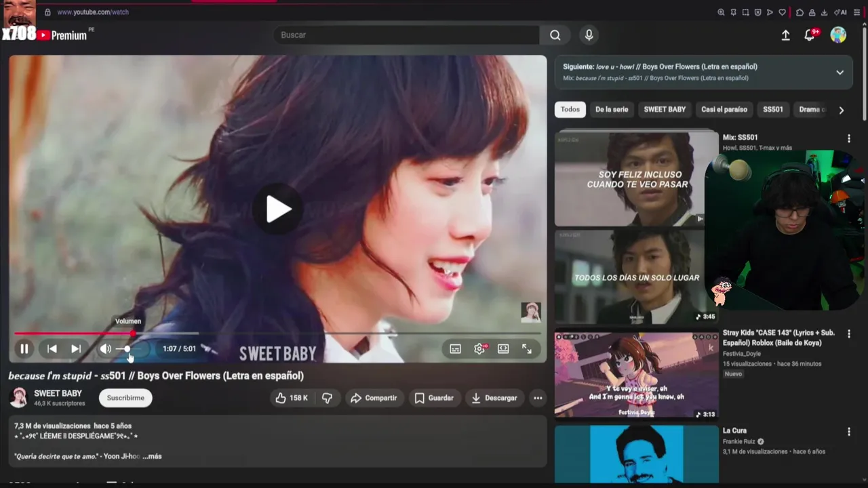Open the 3:45 duration video thumbnail

(636, 277)
